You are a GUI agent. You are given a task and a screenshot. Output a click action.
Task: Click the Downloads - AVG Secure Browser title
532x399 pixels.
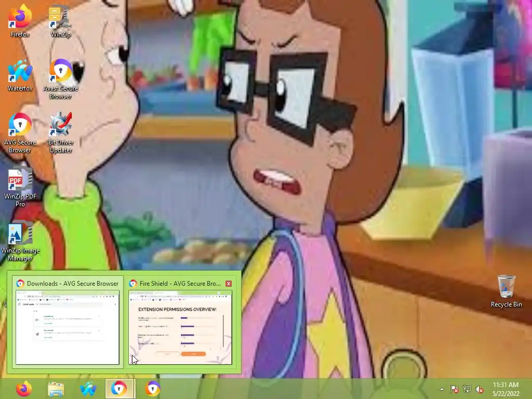(x=73, y=284)
